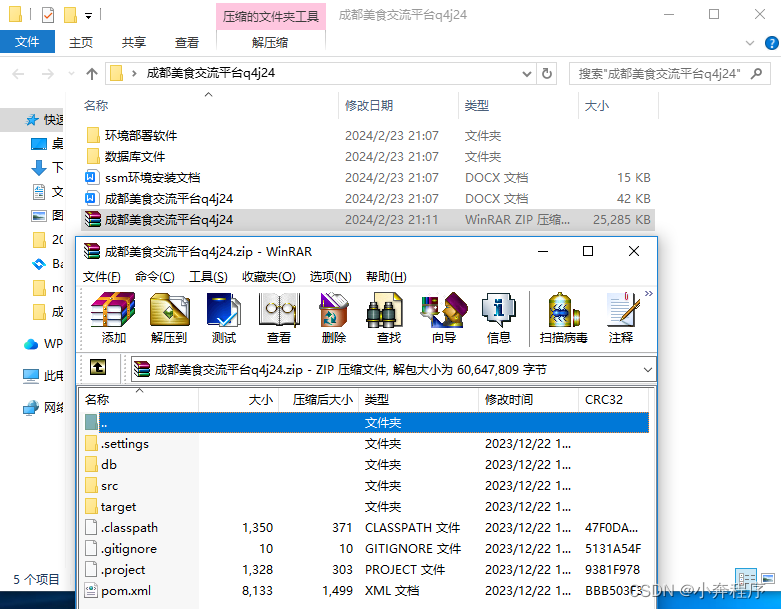
Task: Open the Wizard (向导) toolbar icon
Action: [444, 318]
